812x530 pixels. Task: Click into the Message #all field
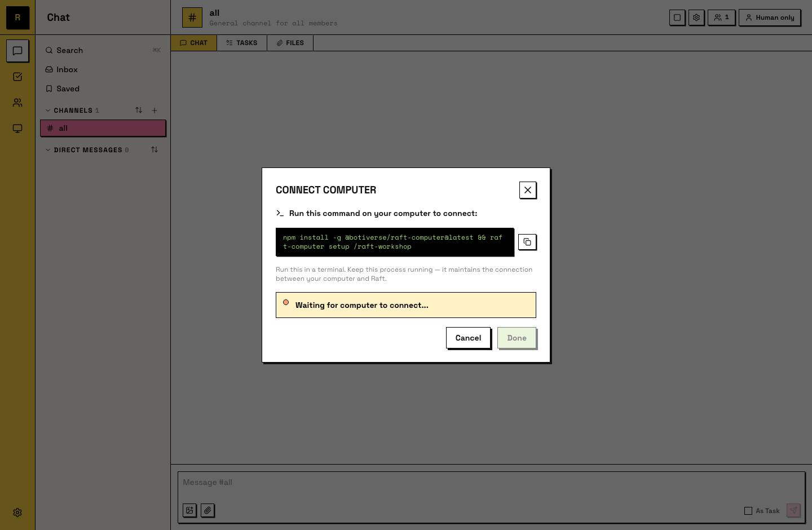(491, 483)
